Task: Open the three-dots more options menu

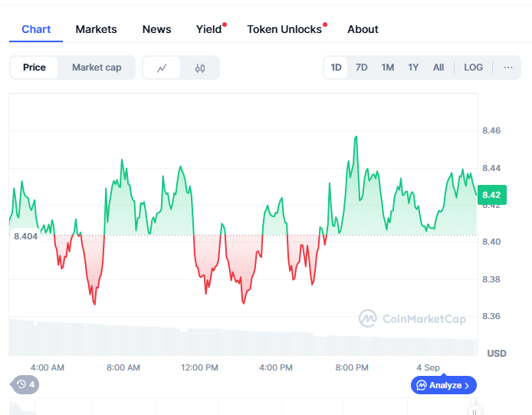Action: point(507,68)
